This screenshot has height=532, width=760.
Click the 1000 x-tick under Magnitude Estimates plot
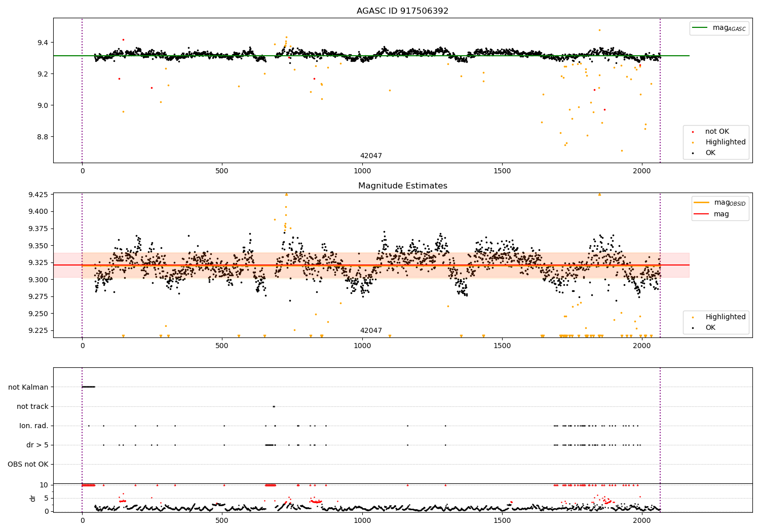362,346
